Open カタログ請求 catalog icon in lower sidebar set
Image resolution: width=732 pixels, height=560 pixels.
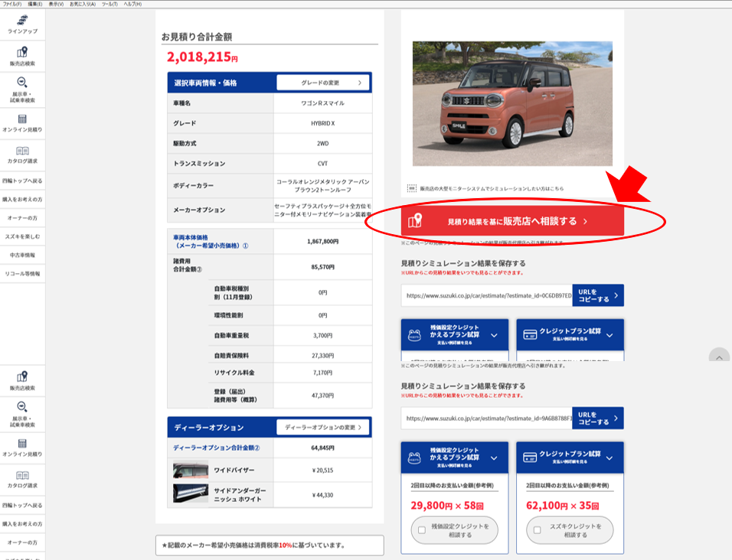click(22, 480)
